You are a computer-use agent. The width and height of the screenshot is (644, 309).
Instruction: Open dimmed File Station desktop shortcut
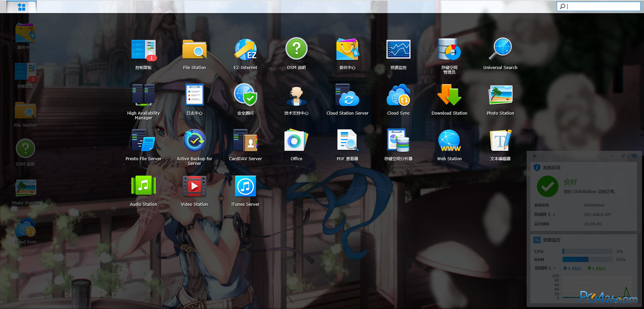pyautogui.click(x=25, y=111)
